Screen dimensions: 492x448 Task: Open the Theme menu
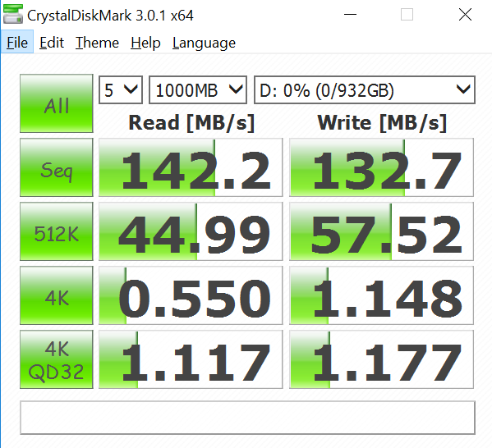[x=97, y=43]
